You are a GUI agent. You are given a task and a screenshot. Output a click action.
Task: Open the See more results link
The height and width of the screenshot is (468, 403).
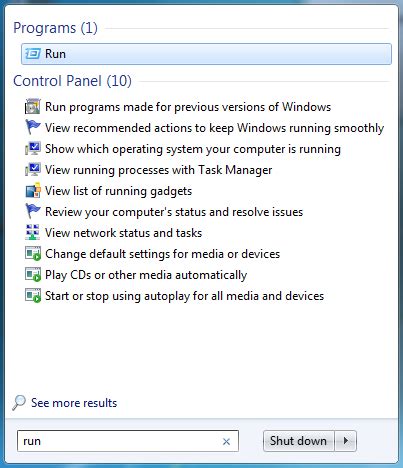coord(74,403)
